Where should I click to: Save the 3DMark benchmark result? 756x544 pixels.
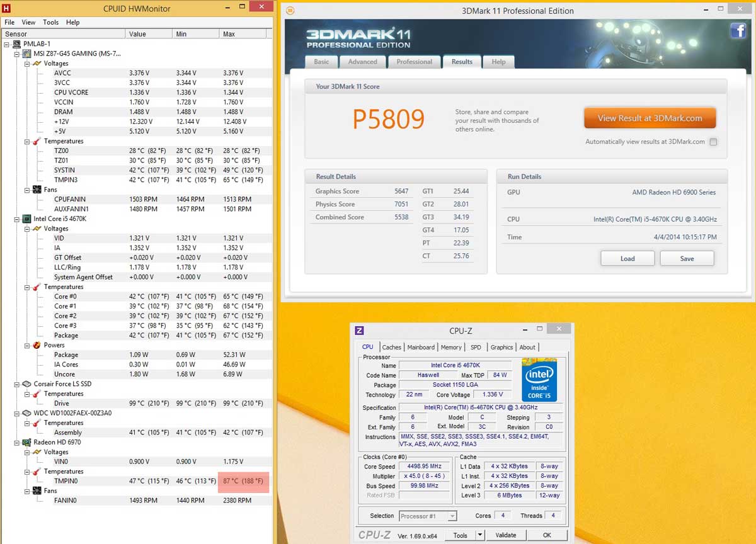(687, 259)
